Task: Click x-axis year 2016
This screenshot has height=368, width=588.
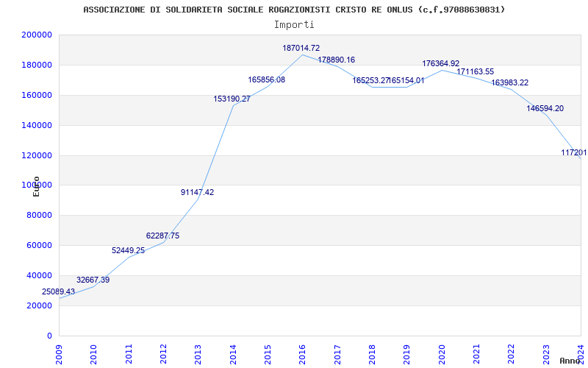Action: [x=302, y=354]
